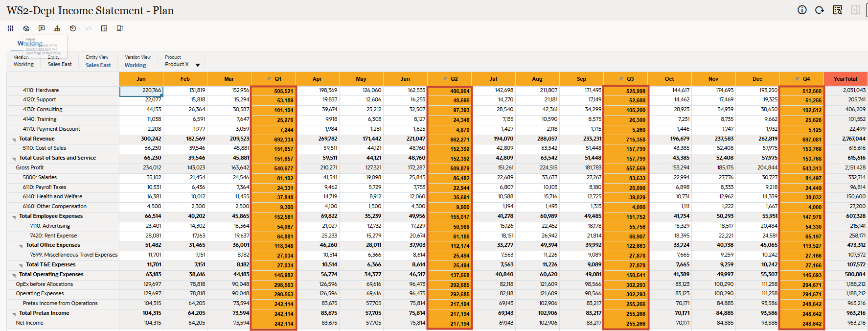The image size is (868, 331).
Task: Select the 7420: Rent Expense row header
Action: (63, 236)
